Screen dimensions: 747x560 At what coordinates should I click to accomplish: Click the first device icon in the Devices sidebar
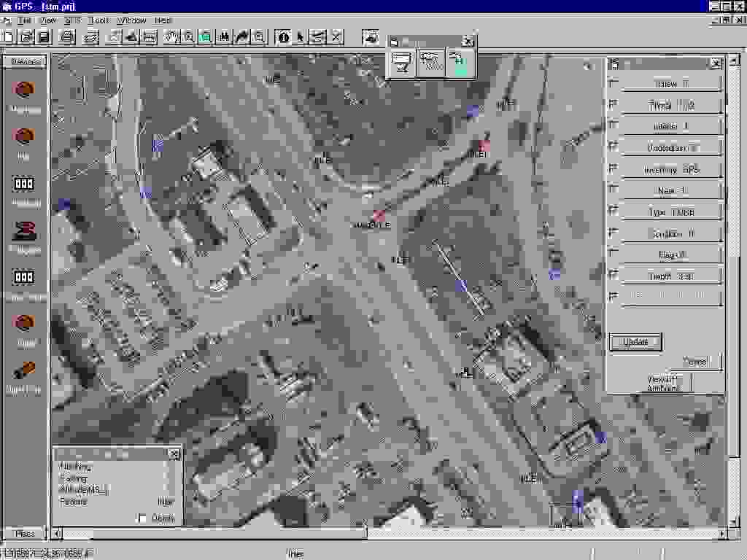point(25,89)
